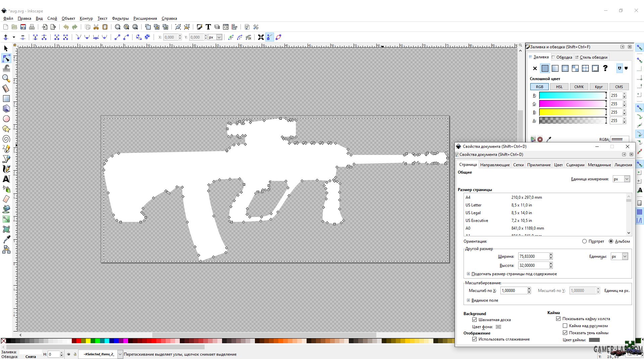The width and height of the screenshot is (644, 359).
Task: Select the Node editing tool
Action: click(x=6, y=58)
